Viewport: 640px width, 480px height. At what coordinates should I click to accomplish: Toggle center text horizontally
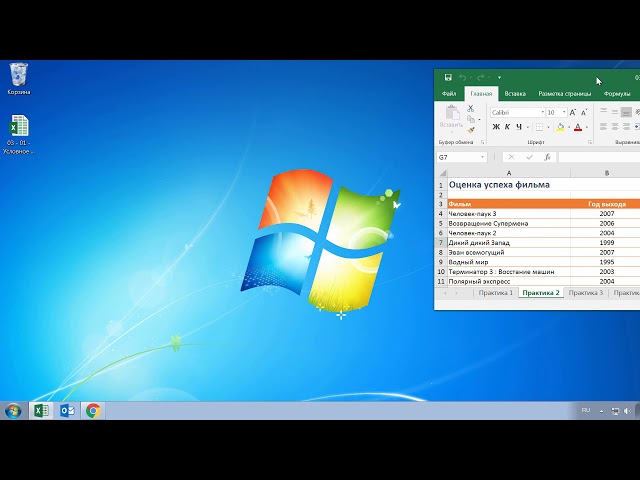[x=615, y=127]
